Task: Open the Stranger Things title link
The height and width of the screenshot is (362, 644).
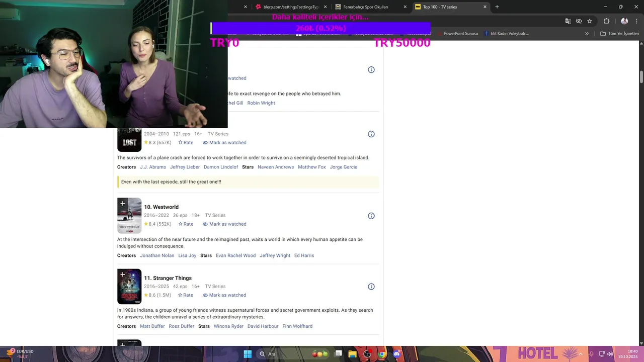Action: point(168,278)
